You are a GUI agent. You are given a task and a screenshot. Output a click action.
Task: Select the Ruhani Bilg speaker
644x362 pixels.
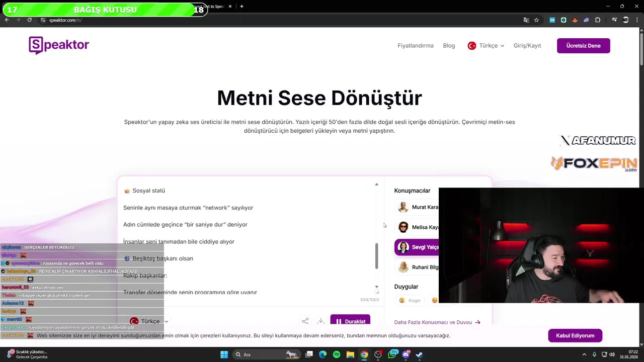click(417, 267)
